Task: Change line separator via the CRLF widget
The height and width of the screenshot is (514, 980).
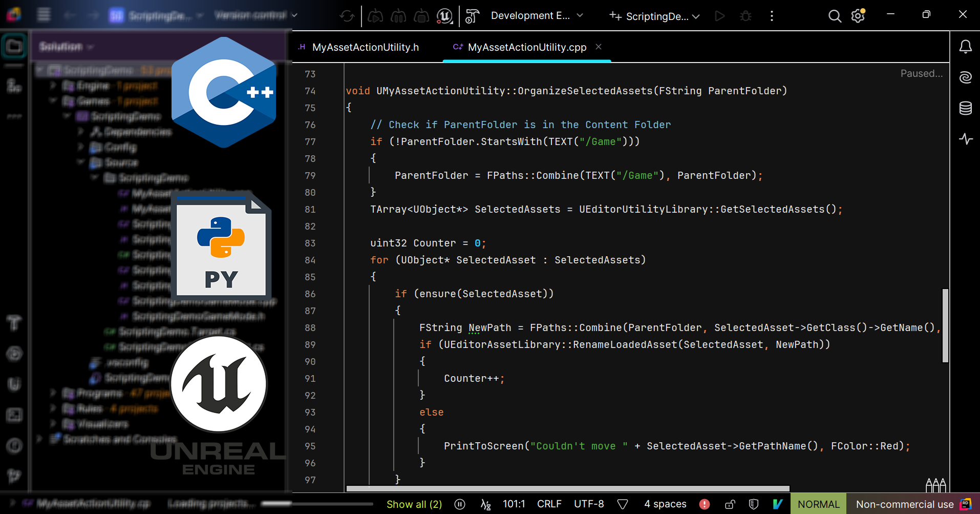Action: (549, 504)
